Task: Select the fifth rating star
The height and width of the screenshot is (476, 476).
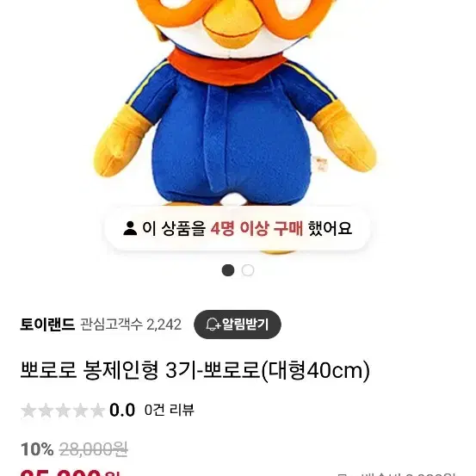Action: point(97,411)
